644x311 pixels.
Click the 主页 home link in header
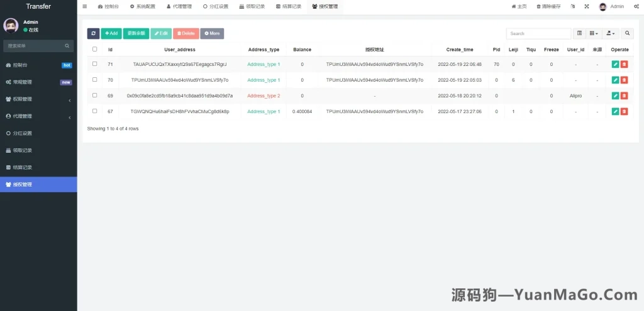coord(519,6)
